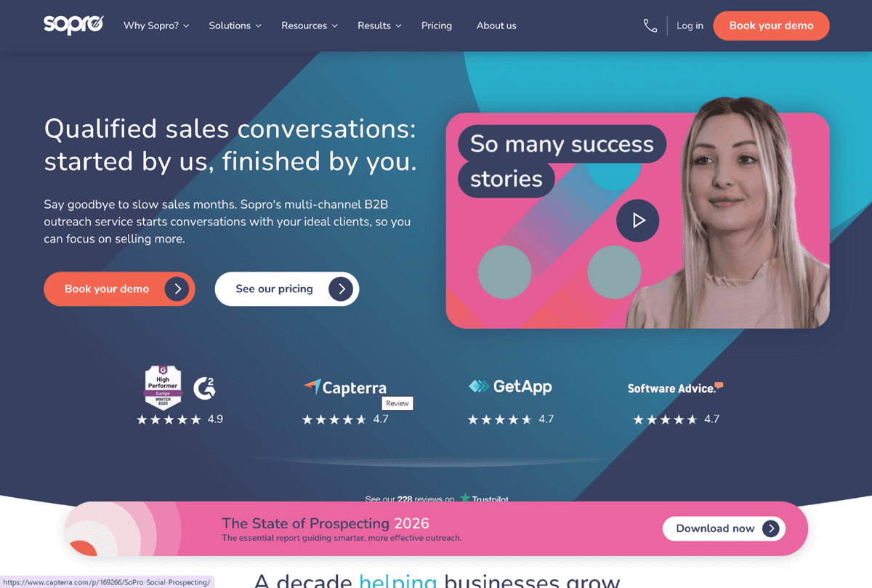Click the See our pricing button
The width and height of the screenshot is (872, 588).
pyautogui.click(x=287, y=289)
